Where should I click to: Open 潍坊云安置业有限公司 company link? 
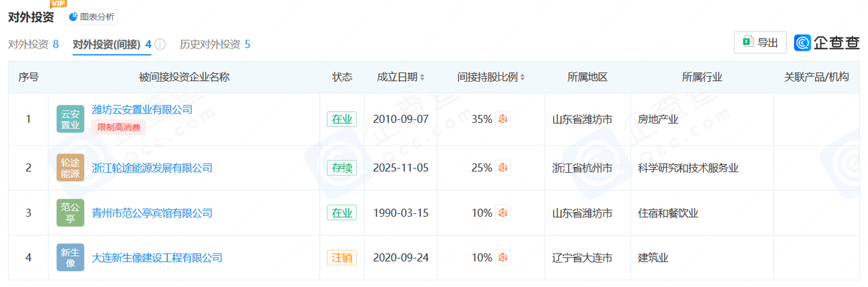(x=142, y=110)
